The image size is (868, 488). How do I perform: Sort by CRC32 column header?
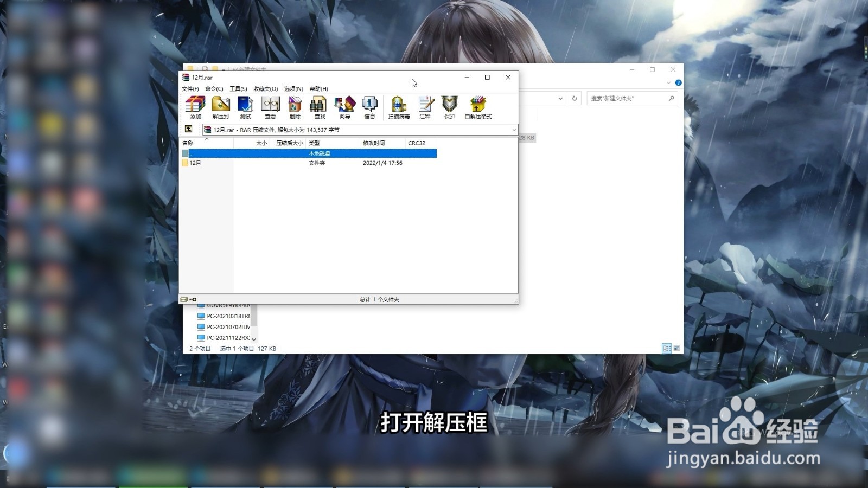click(421, 143)
